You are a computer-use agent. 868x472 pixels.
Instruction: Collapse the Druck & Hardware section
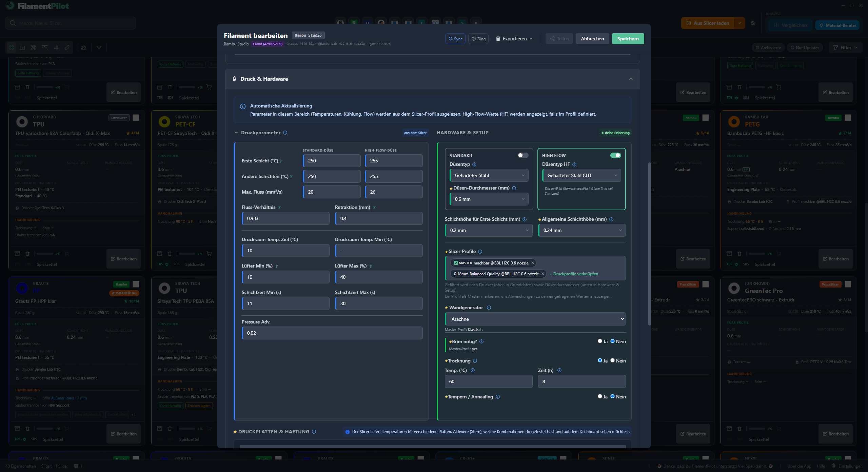click(631, 79)
